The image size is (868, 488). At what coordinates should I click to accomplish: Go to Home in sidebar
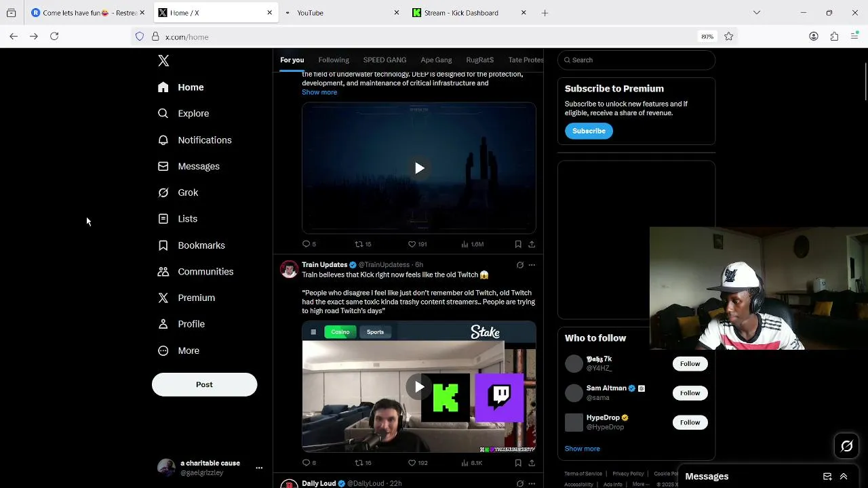pos(180,87)
